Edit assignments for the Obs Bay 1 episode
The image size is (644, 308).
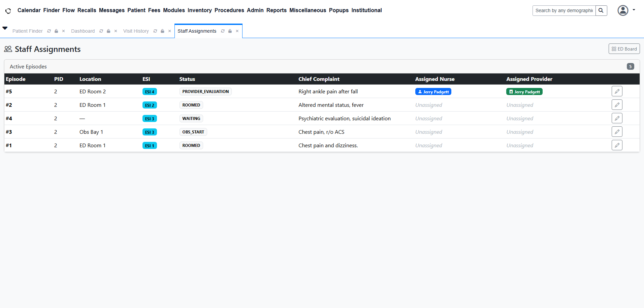point(617,132)
